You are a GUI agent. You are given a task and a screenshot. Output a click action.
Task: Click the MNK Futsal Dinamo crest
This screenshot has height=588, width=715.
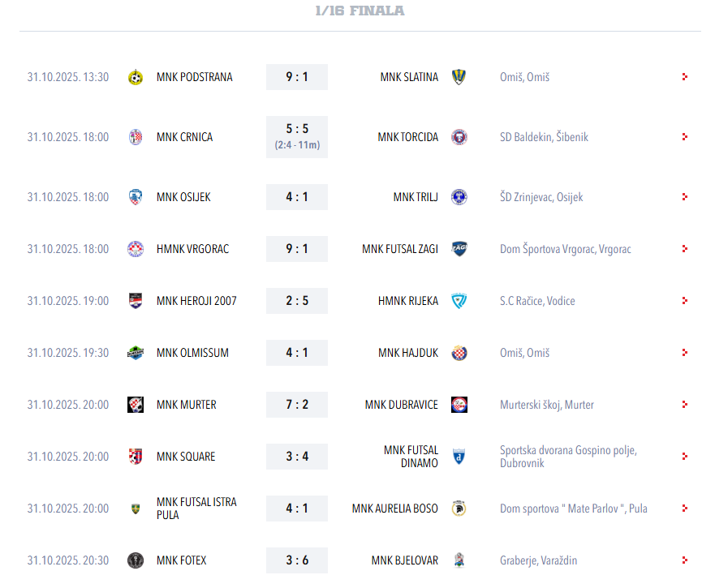(459, 457)
